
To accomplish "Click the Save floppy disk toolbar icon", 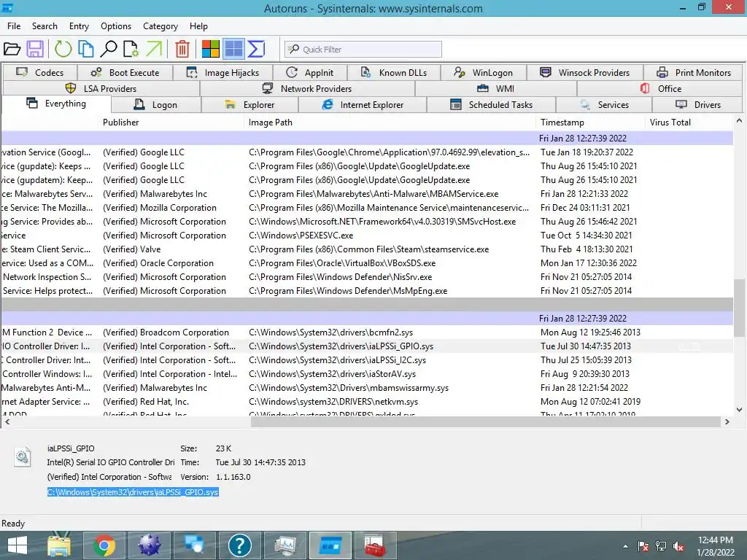I will click(x=35, y=49).
